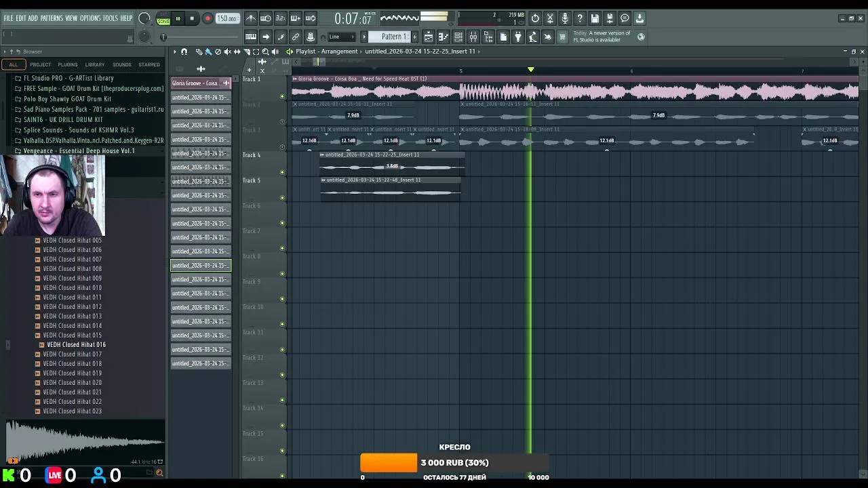Viewport: 868px width, 488px height.
Task: Switch browser to STARRED tab
Action: [149, 64]
